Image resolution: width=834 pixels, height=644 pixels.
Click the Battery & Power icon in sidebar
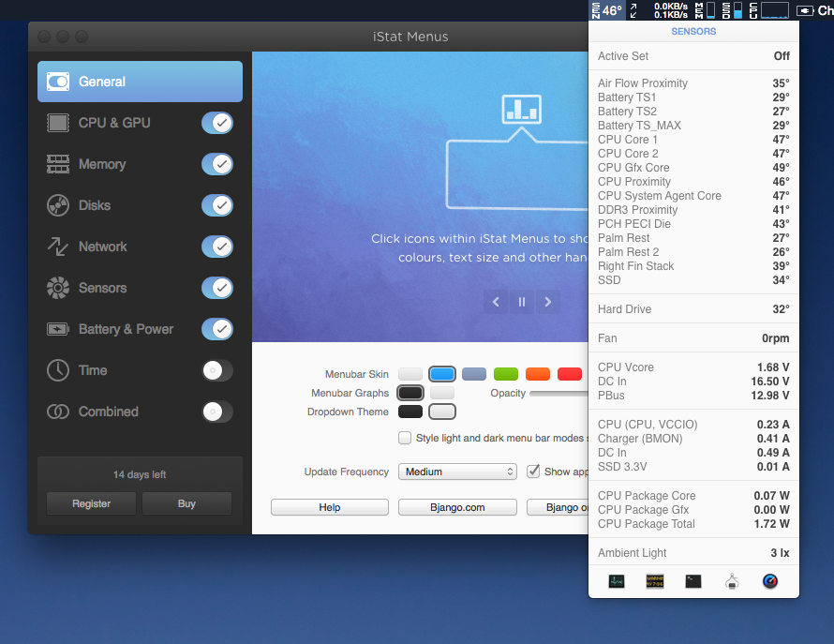[58, 329]
